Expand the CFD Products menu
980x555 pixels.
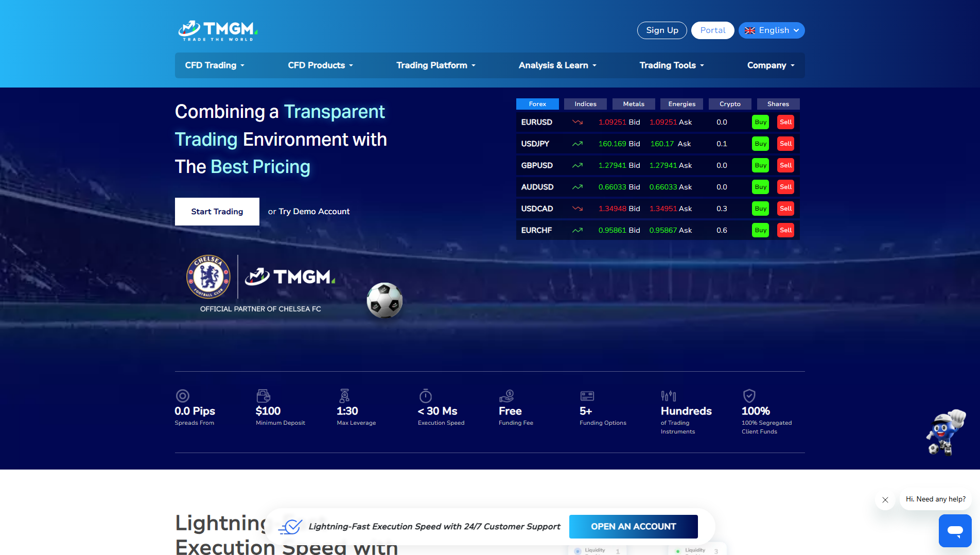tap(321, 65)
